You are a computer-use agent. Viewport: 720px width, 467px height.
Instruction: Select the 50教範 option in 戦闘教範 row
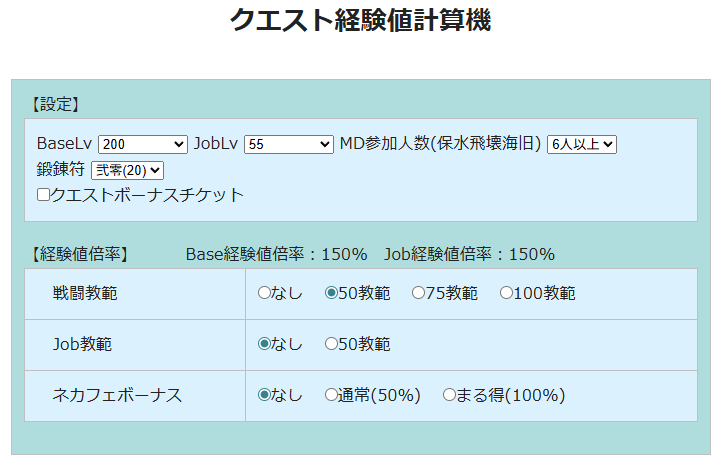coord(332,293)
